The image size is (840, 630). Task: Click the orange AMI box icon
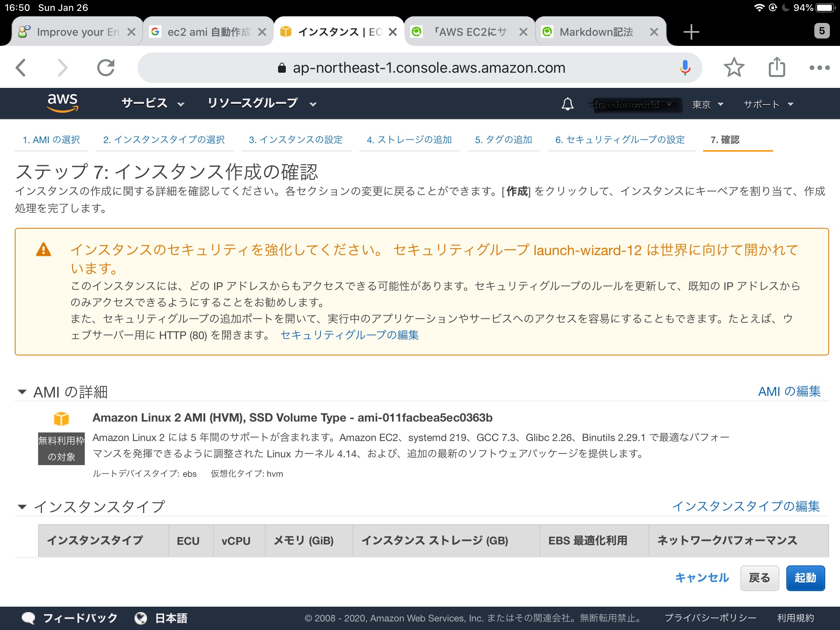click(x=61, y=418)
